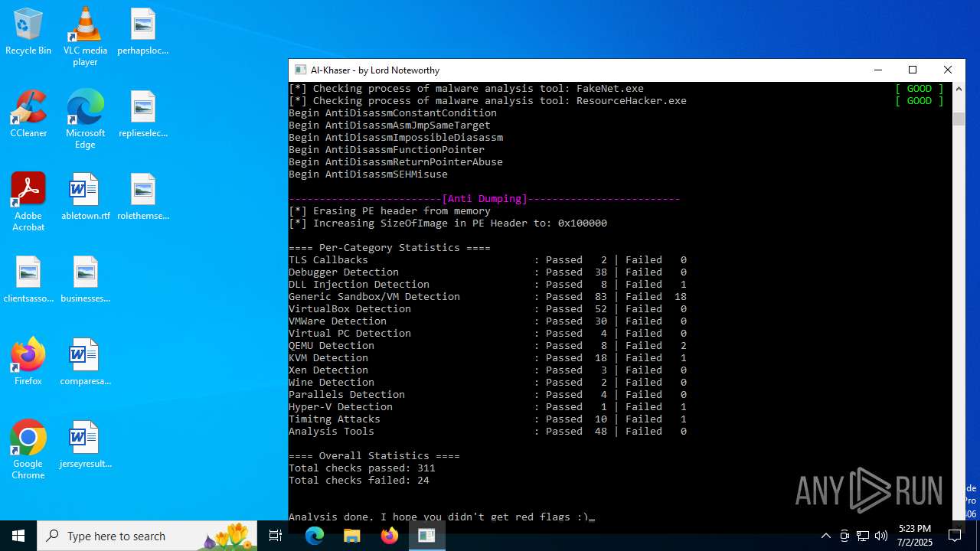Click the 'Total checks passed: 311' line

[x=362, y=468]
